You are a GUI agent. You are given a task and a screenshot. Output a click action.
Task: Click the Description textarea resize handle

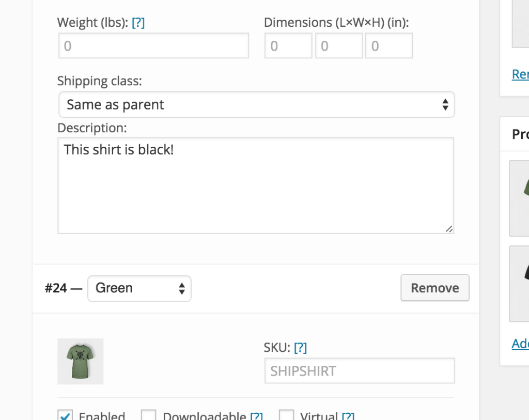coord(450,229)
